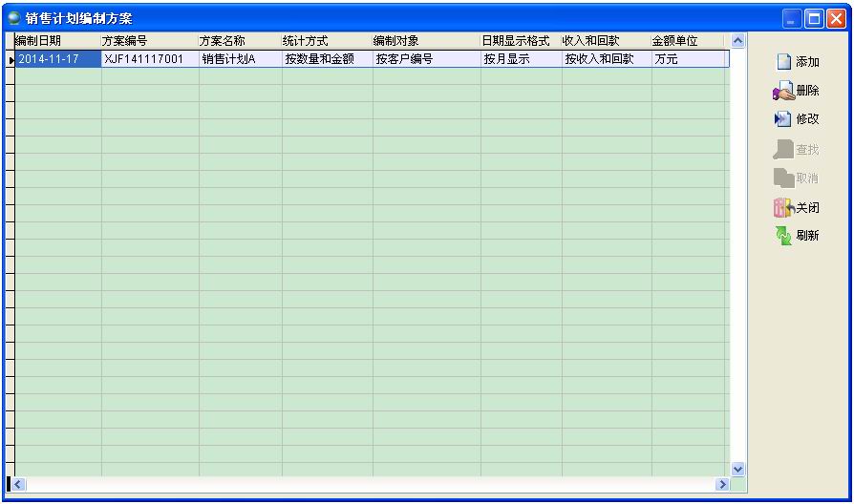Click the app icon in title bar
Screen dimensions: 854x504
tap(13, 17)
